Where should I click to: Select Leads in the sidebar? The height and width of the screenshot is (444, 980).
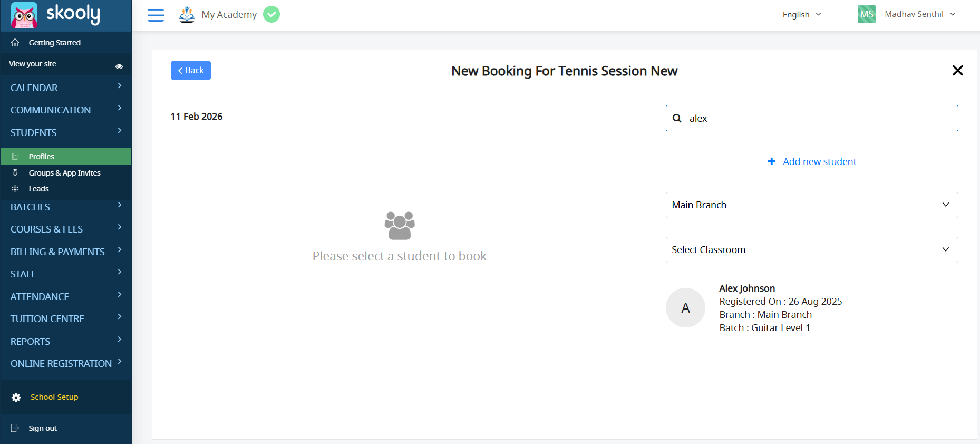click(x=38, y=189)
